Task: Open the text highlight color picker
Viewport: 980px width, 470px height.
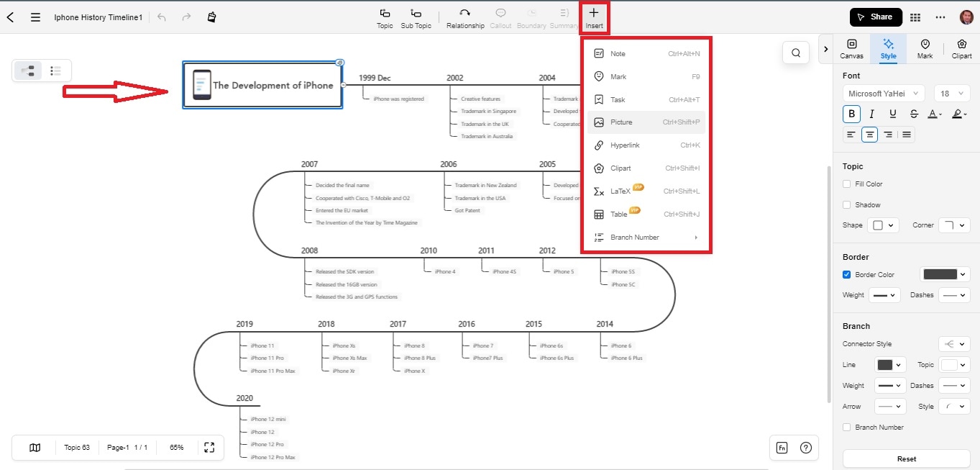Action: [x=959, y=114]
